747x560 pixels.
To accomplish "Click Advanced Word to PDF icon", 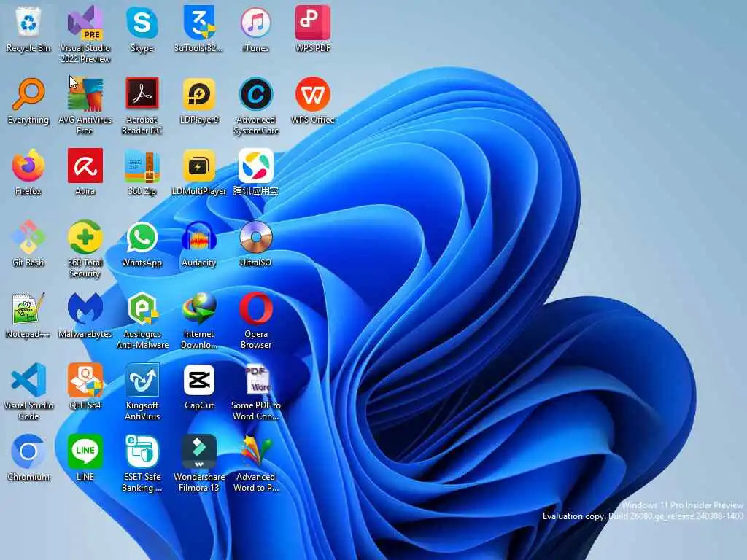I will pyautogui.click(x=256, y=451).
